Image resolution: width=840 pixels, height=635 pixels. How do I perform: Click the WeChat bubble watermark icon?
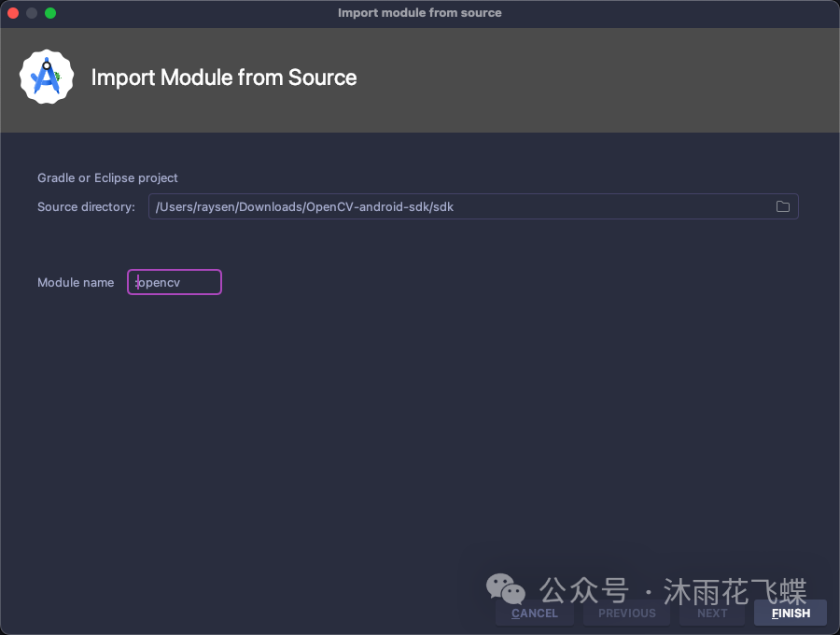505,588
